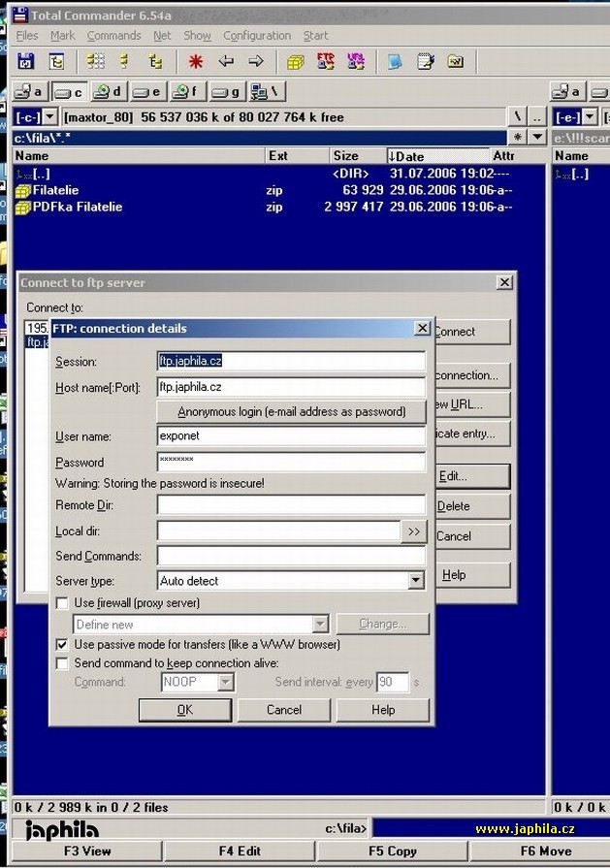Click Anonymous login button
The width and height of the screenshot is (610, 868).
(x=292, y=412)
